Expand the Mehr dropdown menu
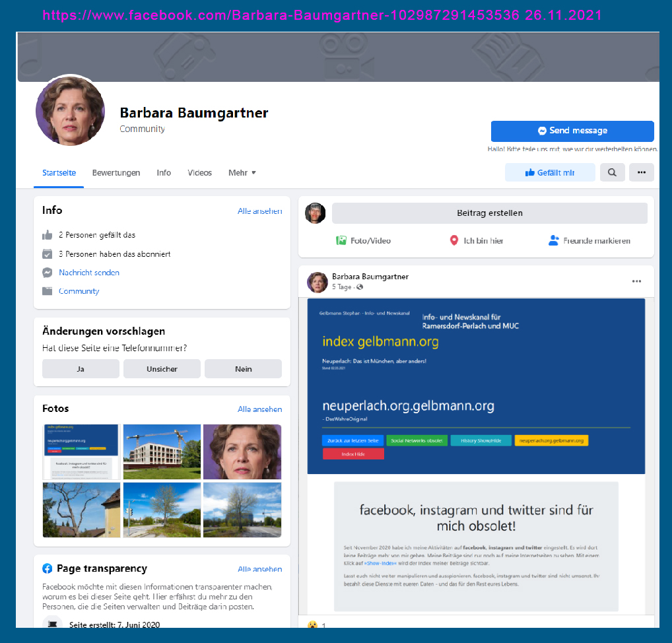This screenshot has height=643, width=672. coord(242,173)
